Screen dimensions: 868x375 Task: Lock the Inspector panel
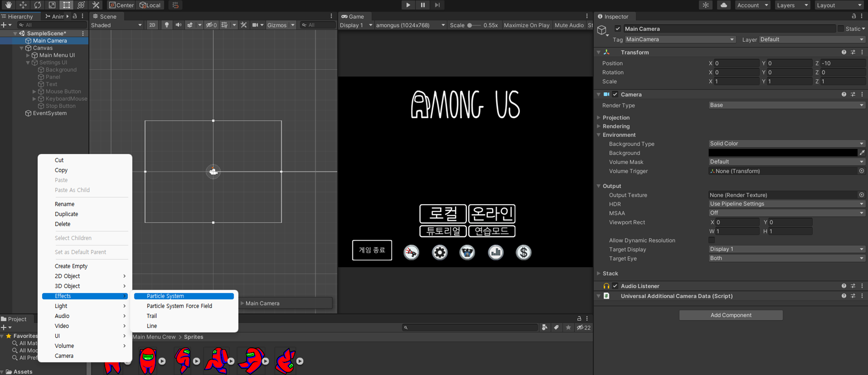(x=854, y=17)
